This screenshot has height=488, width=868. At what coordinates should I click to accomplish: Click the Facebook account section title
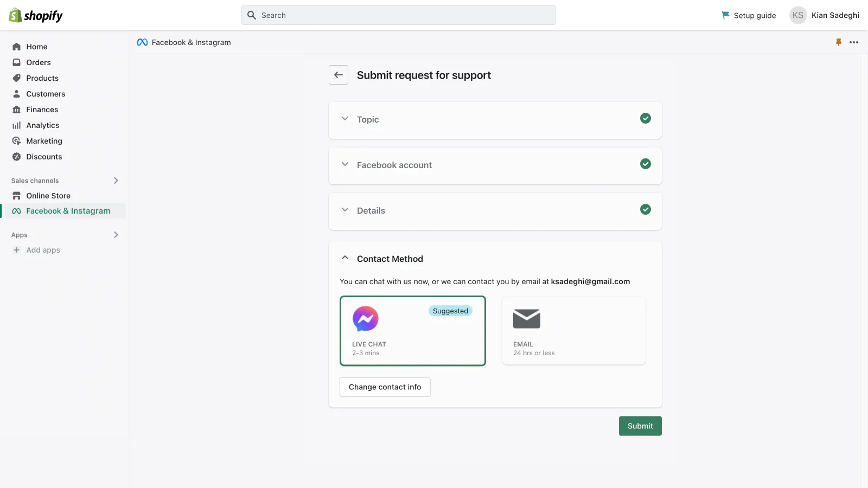pos(394,165)
